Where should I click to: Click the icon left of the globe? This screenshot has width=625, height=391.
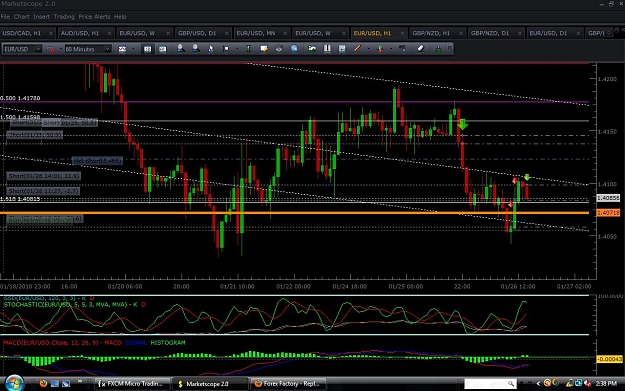279,49
